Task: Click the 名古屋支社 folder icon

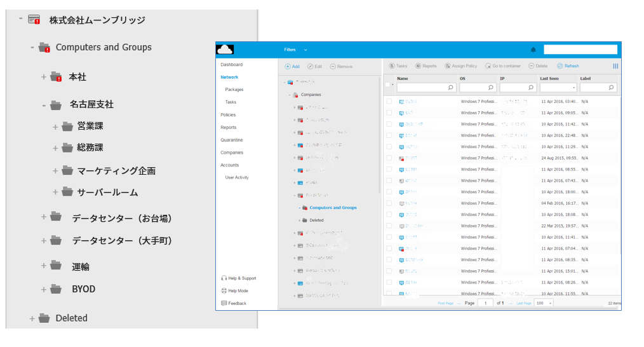Action: [56, 105]
